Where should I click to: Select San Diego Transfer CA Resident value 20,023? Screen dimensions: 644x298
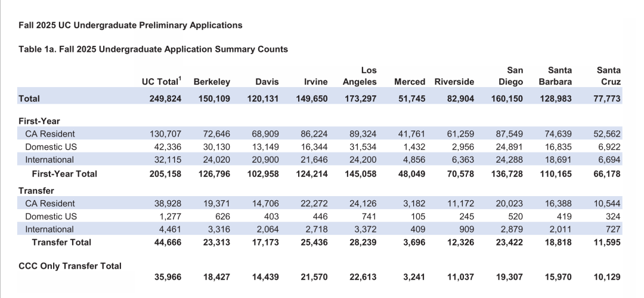coord(510,204)
